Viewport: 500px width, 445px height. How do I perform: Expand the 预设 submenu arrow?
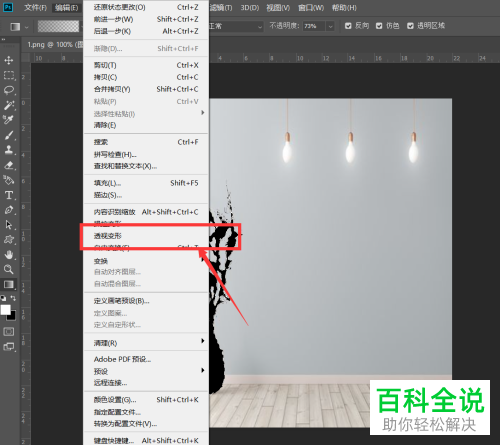[203, 370]
